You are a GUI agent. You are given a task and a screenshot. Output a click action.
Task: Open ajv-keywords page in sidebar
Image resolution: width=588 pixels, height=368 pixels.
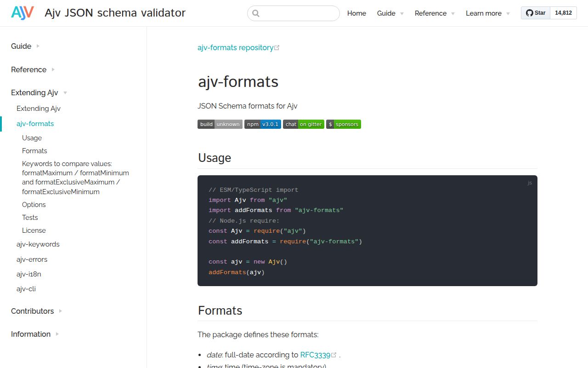pyautogui.click(x=38, y=244)
